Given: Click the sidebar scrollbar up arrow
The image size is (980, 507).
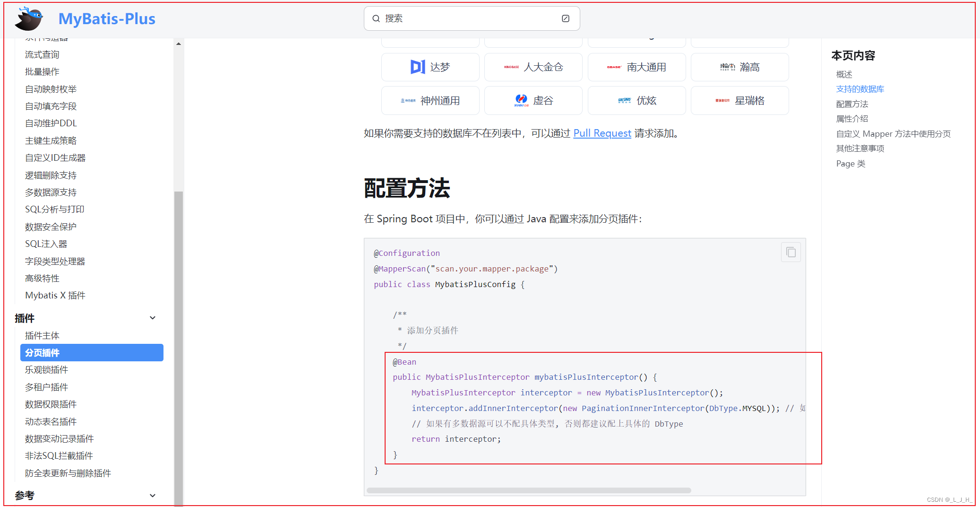Looking at the screenshot, I should tap(178, 44).
